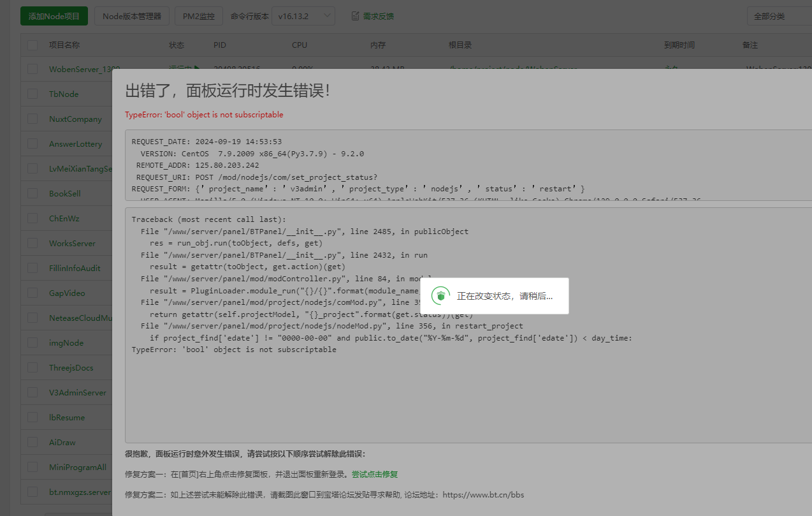This screenshot has width=812, height=516.
Task: Check the V3AdminServer row checkbox
Action: (x=33, y=392)
